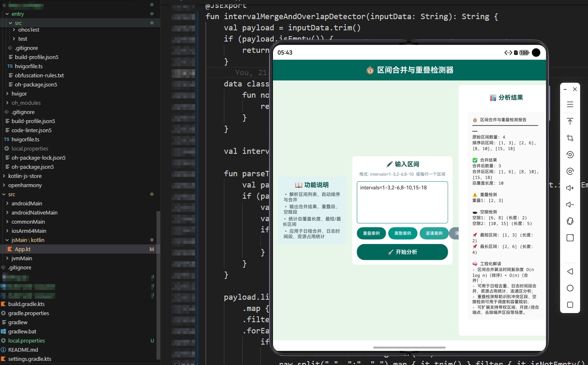
Task: Click the Kotlin icon beside settings.gradle.kts
Action: pyautogui.click(x=3, y=359)
